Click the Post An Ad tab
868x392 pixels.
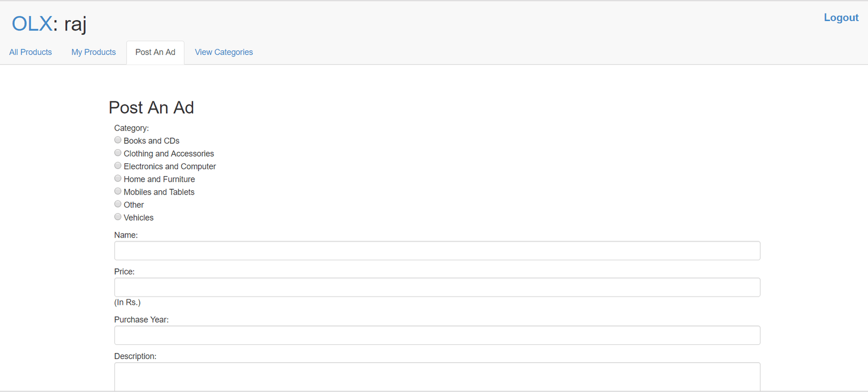pos(155,52)
